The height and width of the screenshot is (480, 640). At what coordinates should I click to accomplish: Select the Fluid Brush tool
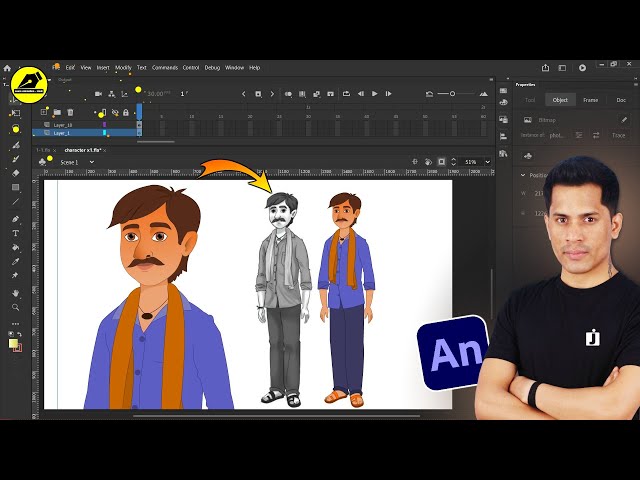[x=16, y=144]
